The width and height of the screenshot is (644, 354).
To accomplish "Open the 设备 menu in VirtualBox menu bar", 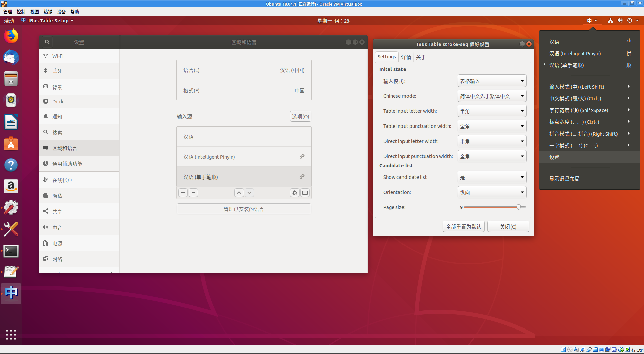I will click(x=61, y=12).
